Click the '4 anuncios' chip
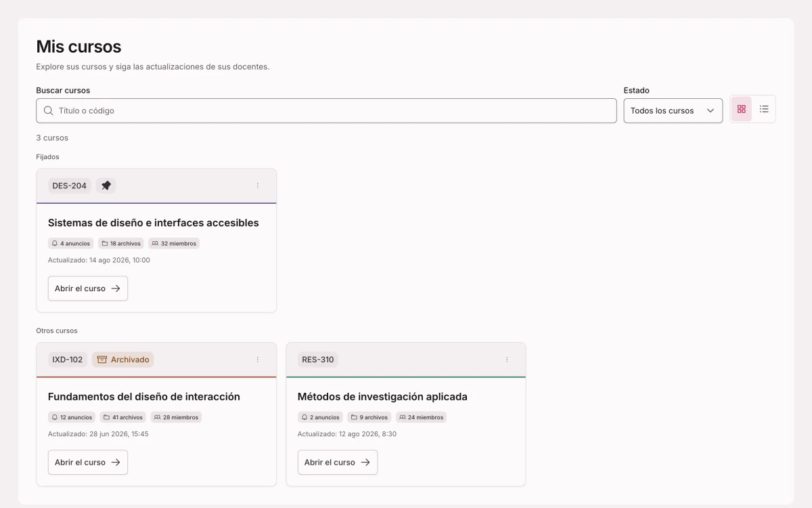The width and height of the screenshot is (812, 508). tap(71, 243)
